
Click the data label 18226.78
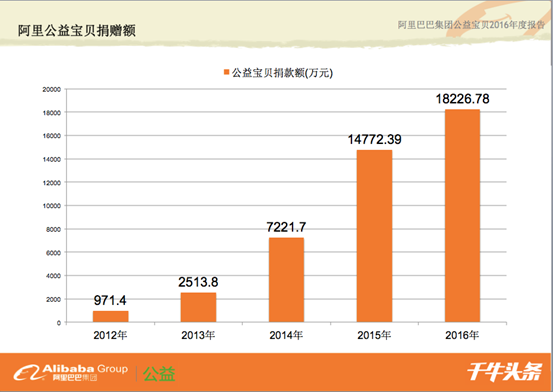pos(462,99)
